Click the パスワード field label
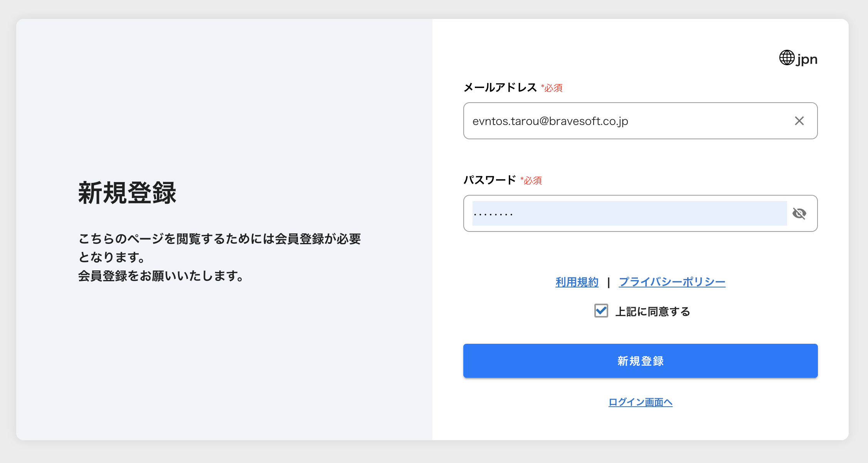Screen dimensions: 868x463 tap(490, 180)
